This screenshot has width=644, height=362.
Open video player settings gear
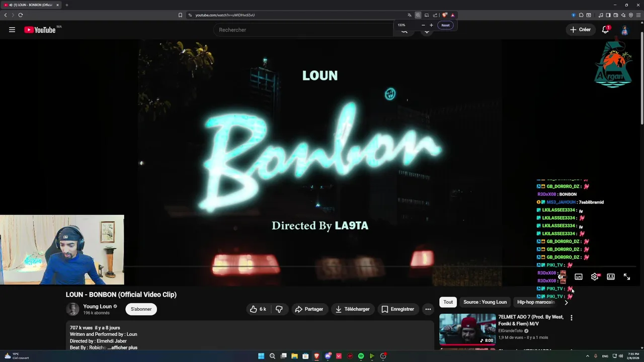pyautogui.click(x=595, y=277)
